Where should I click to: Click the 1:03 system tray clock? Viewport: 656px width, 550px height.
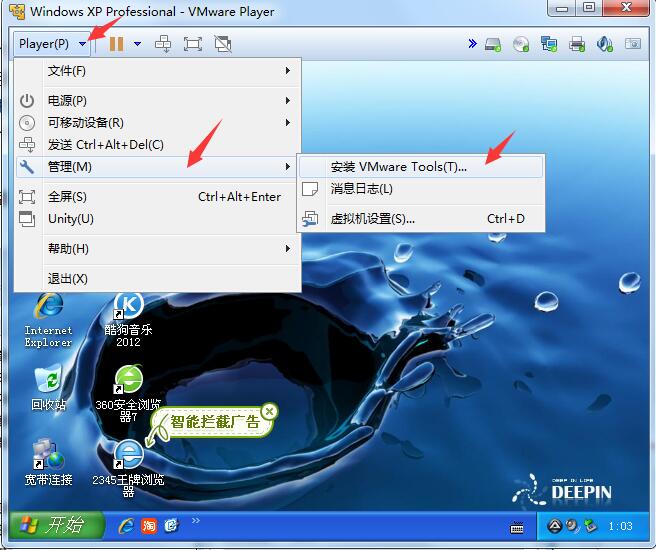pyautogui.click(x=620, y=526)
